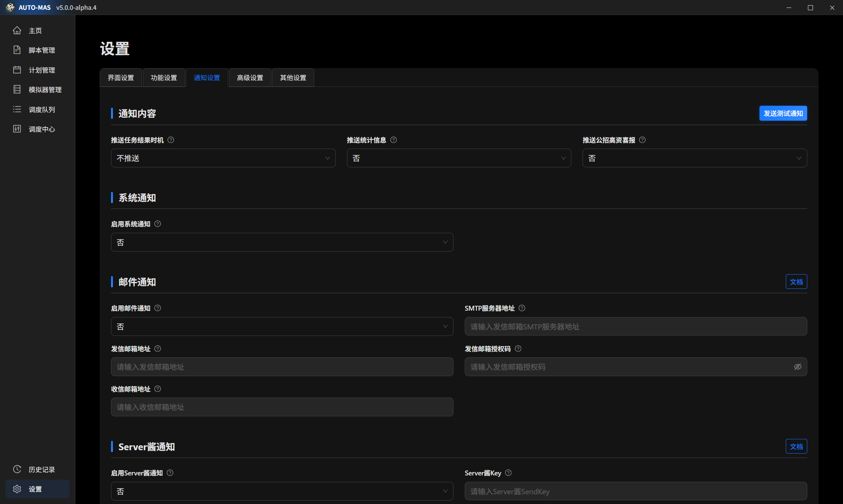This screenshot has width=843, height=504.
Task: Click help icon beside SMTP服务器地址
Action: click(x=522, y=308)
